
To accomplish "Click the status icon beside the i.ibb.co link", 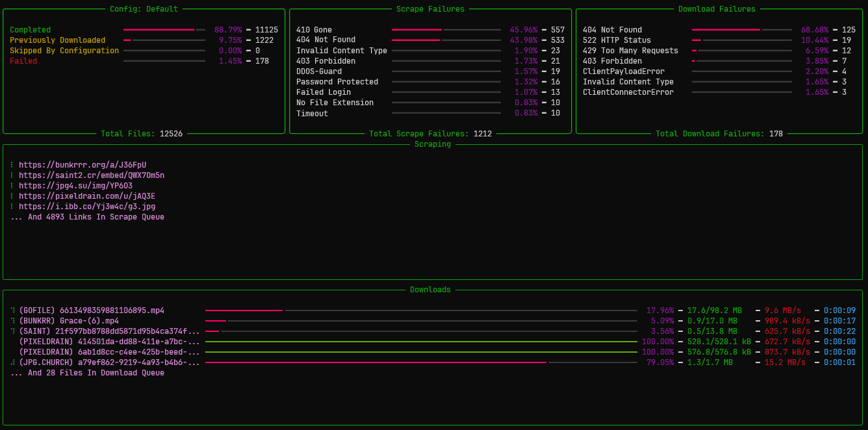I will point(10,206).
